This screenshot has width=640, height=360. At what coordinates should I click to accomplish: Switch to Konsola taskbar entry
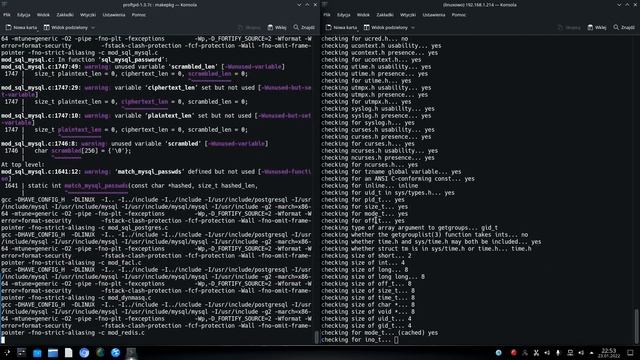131,353
